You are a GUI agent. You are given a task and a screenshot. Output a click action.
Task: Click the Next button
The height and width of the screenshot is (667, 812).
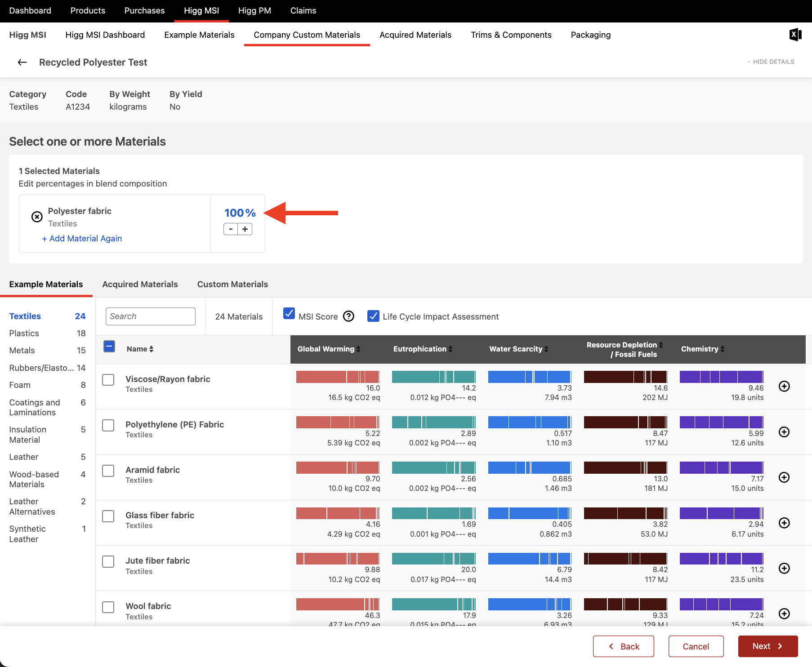point(768,646)
